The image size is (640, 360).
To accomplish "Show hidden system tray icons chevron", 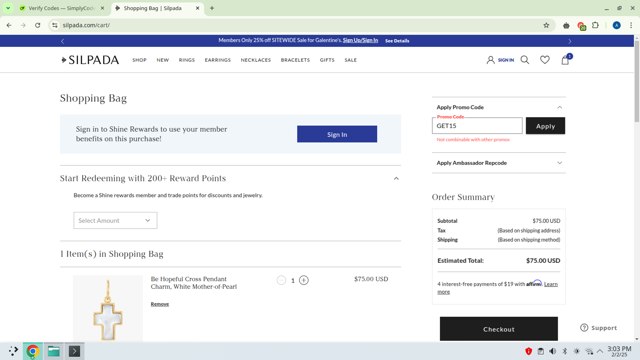I will point(600,351).
